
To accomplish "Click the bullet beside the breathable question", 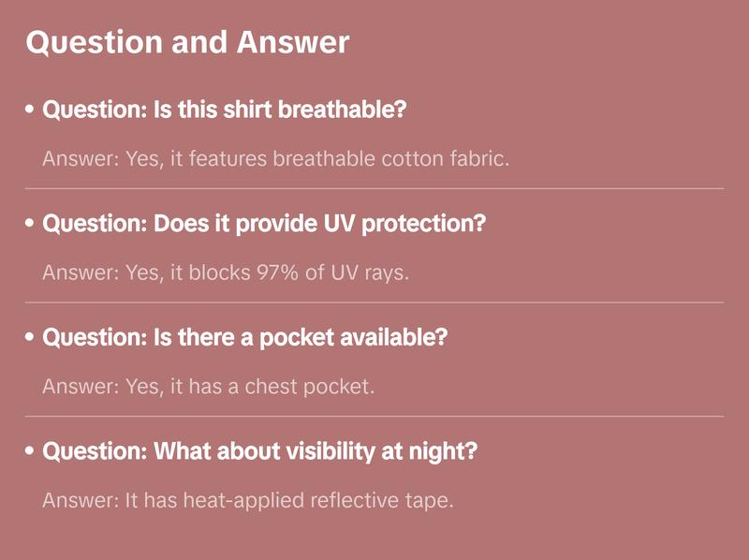I will pyautogui.click(x=31, y=111).
